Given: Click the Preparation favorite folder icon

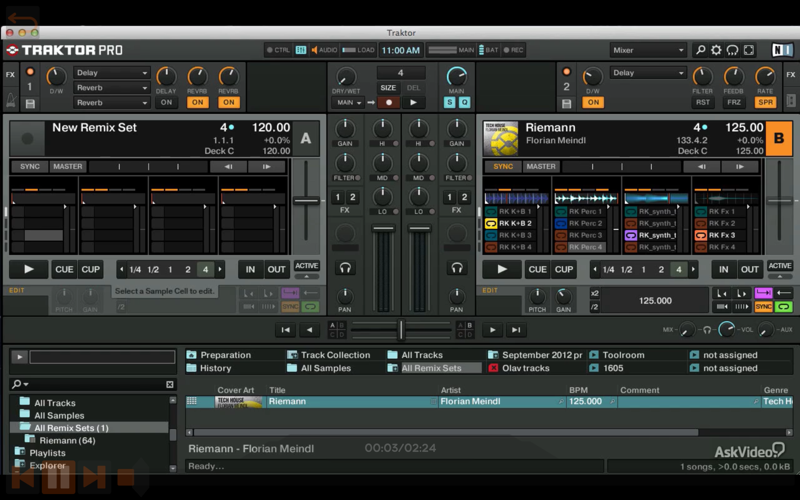Looking at the screenshot, I should click(191, 355).
